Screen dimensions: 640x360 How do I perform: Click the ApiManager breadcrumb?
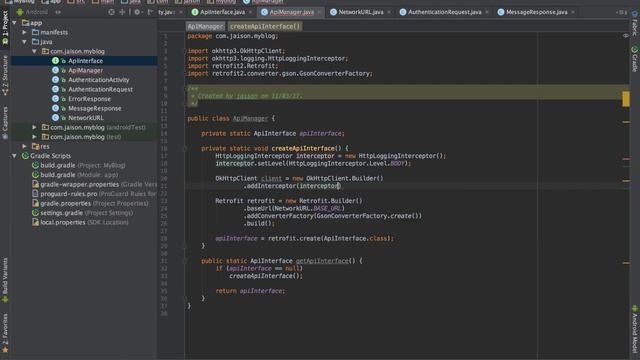point(205,27)
